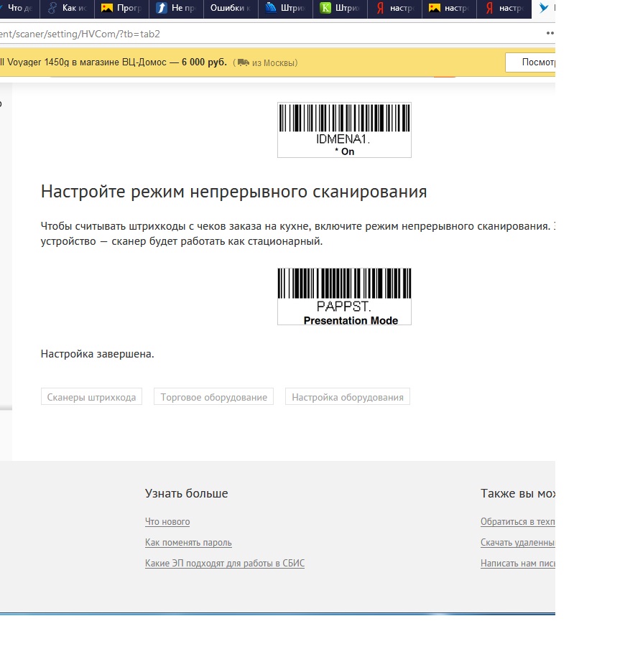Click the 'Узнать больше' footer heading
The width and height of the screenshot is (625, 672).
(x=186, y=493)
